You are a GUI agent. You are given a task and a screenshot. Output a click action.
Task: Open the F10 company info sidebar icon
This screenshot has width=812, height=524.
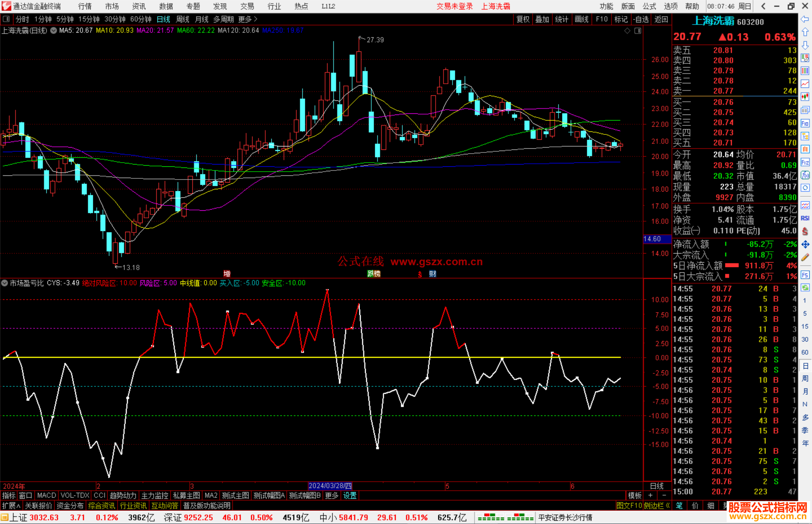(x=805, y=124)
